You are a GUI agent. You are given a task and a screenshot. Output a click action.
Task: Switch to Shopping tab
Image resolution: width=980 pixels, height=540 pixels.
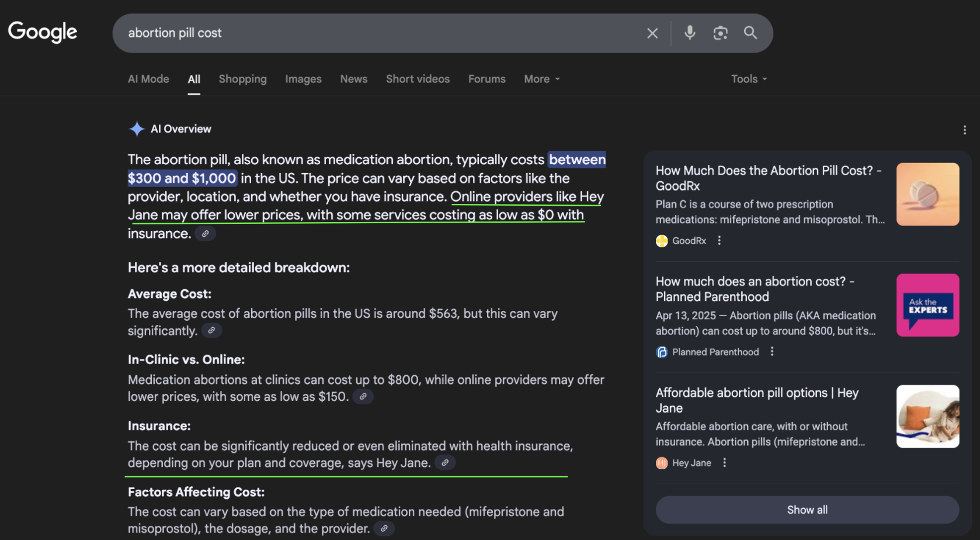[242, 79]
